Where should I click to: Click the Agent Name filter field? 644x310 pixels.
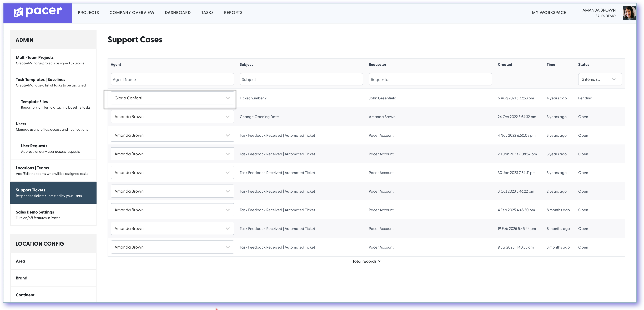pos(172,79)
